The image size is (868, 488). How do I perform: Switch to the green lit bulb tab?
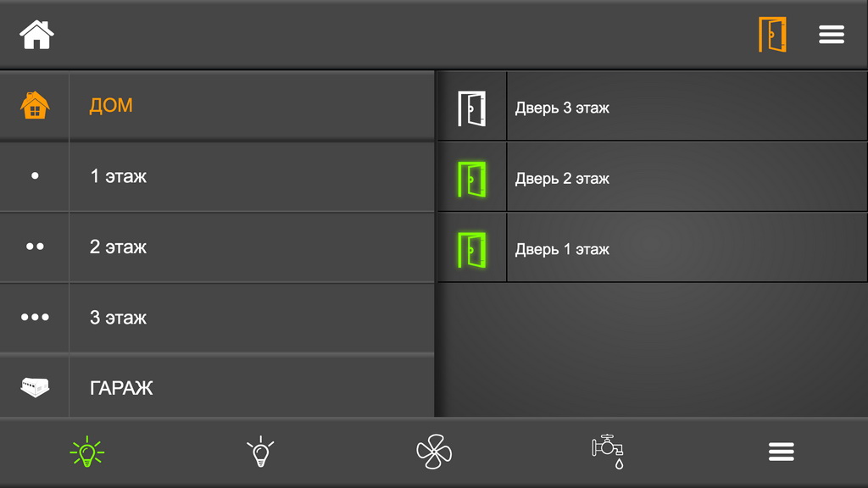click(x=87, y=452)
